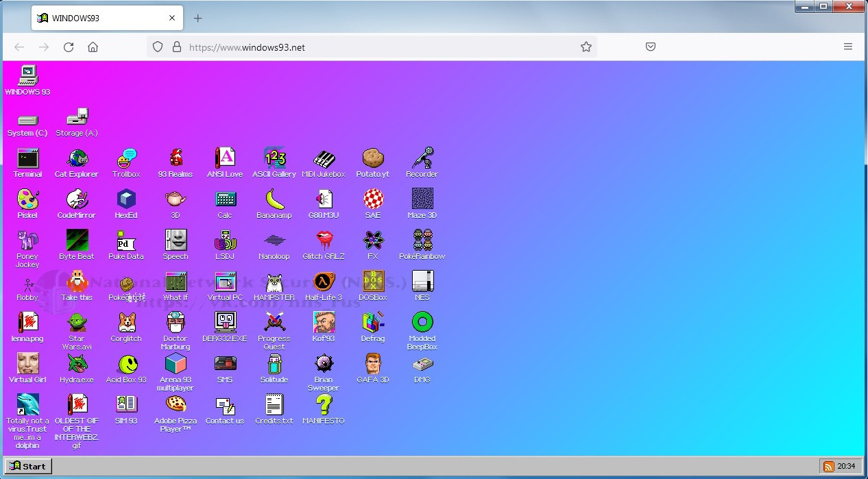
Task: Open CodeMirror
Action: point(77,199)
